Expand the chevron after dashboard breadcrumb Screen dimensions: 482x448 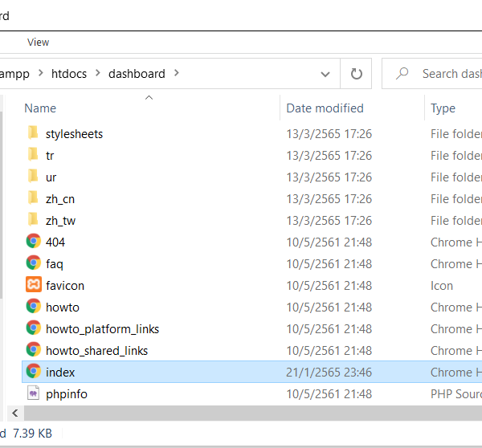177,74
